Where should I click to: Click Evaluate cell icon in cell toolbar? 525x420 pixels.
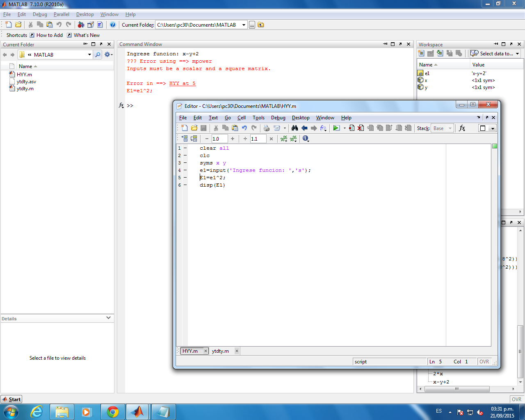[185, 139]
